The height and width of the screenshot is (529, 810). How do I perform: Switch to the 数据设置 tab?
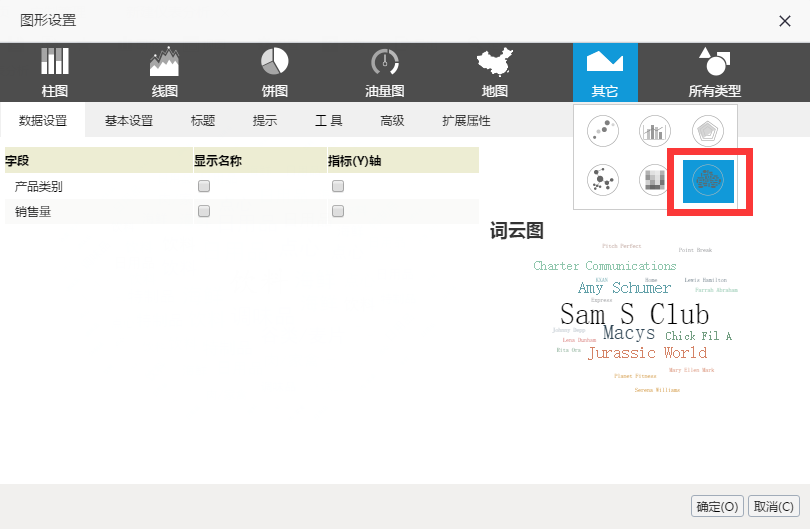pyautogui.click(x=43, y=120)
